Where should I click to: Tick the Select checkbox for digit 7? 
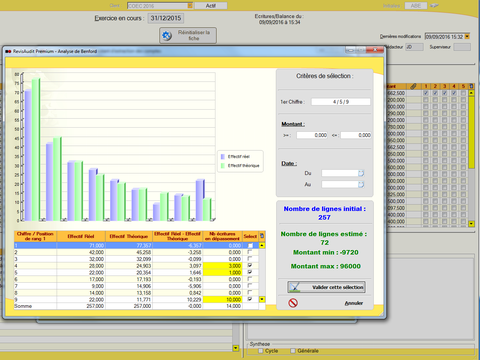250,286
